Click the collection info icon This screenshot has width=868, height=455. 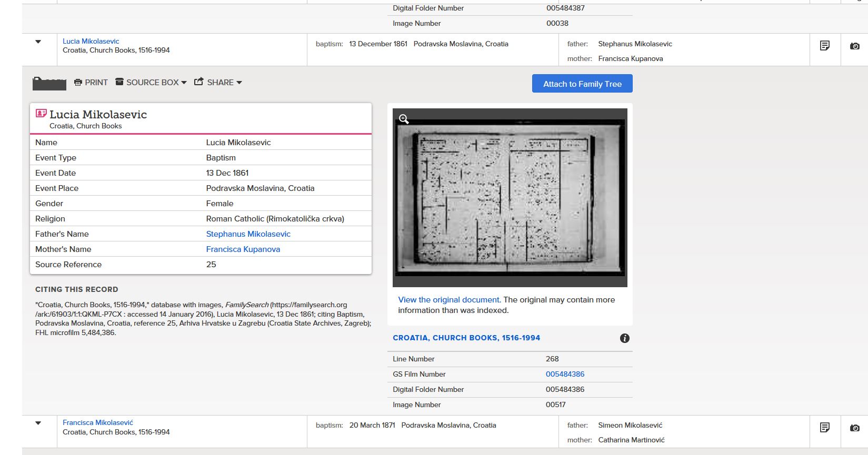(x=624, y=338)
